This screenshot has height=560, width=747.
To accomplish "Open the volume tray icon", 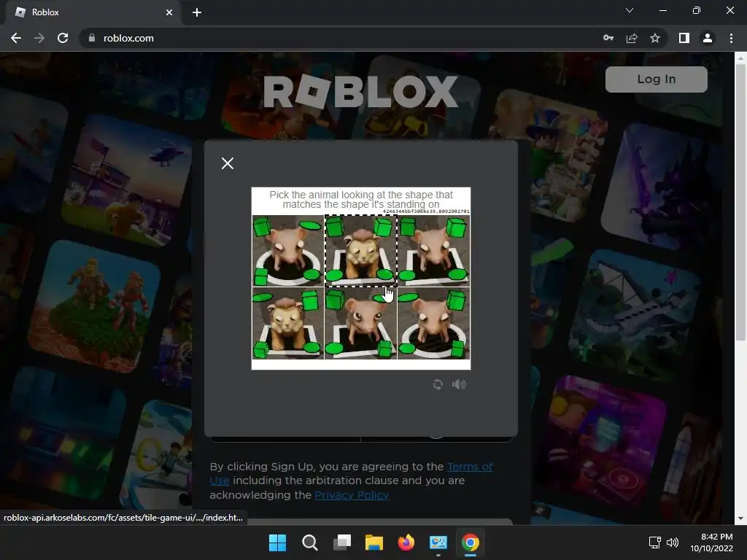I will pos(673,542).
